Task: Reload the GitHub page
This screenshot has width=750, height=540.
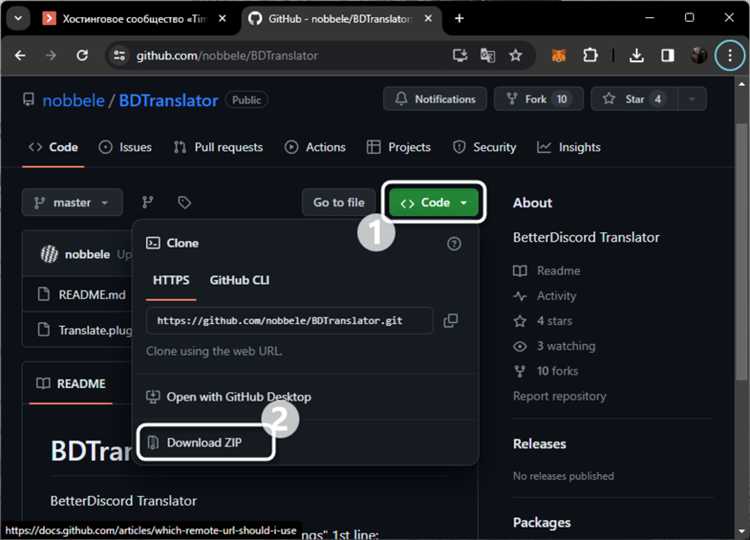Action: (82, 55)
